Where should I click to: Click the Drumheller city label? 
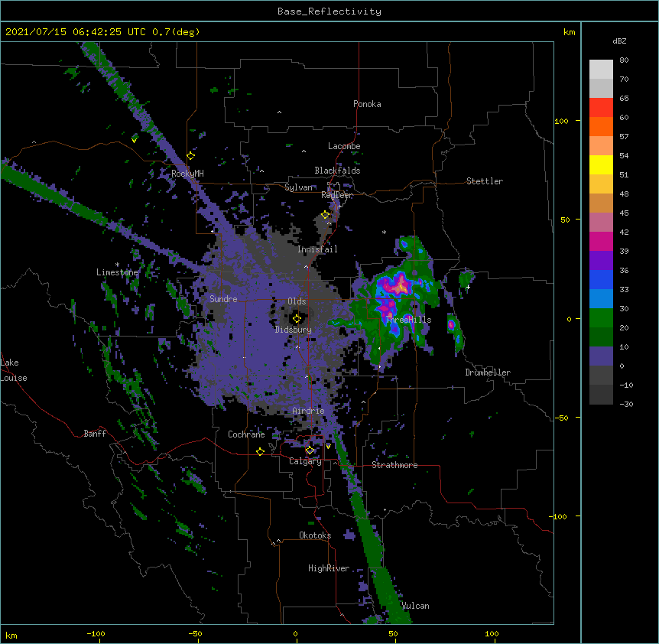[488, 372]
